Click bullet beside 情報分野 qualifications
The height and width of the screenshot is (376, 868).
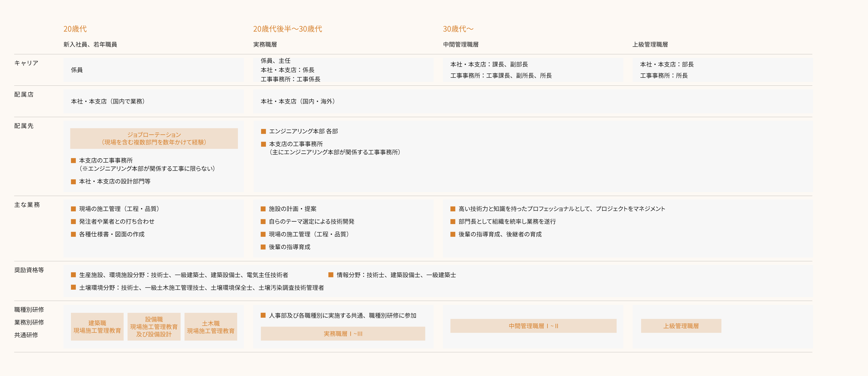click(x=331, y=275)
